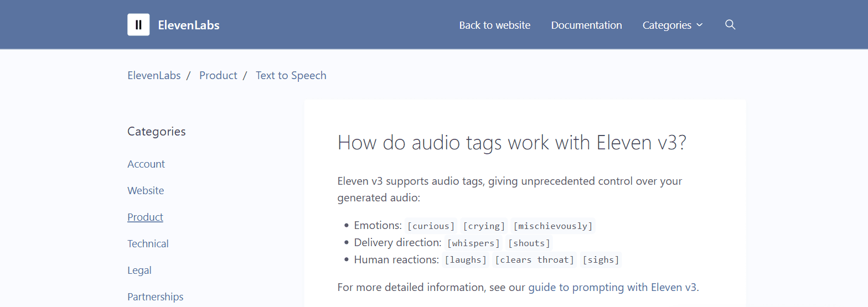
Task: Click the Emotions: bullet label
Action: click(378, 226)
